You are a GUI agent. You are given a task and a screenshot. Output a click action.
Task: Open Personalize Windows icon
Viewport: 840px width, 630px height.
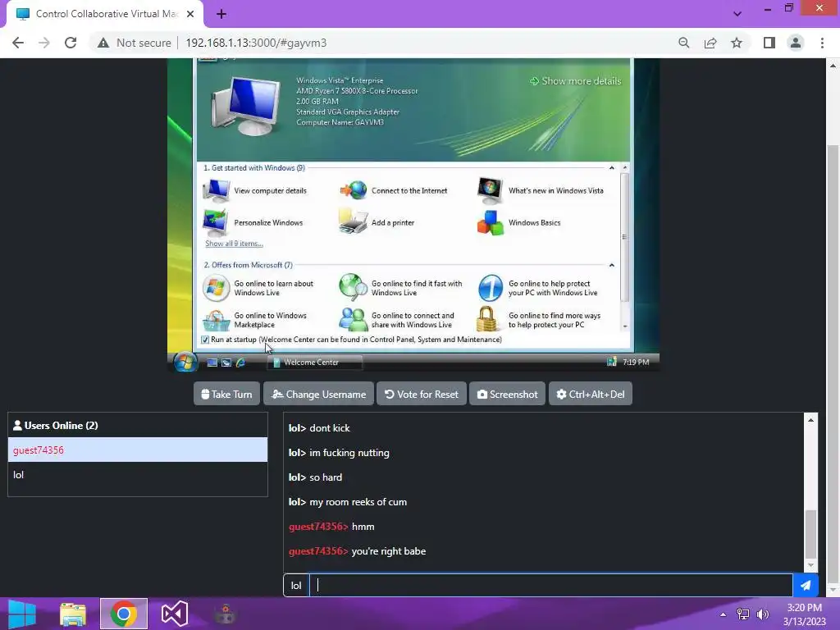click(217, 223)
